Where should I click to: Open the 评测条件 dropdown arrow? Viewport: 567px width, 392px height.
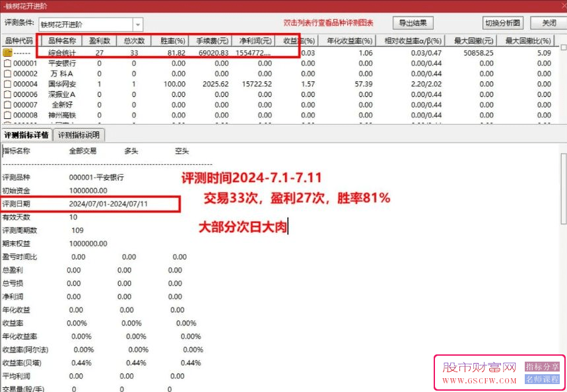(x=138, y=24)
